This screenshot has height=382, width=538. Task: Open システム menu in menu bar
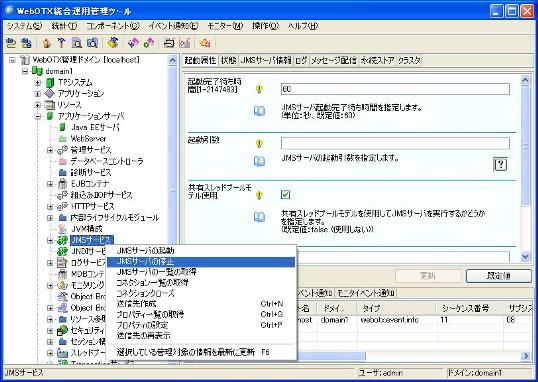(24, 26)
